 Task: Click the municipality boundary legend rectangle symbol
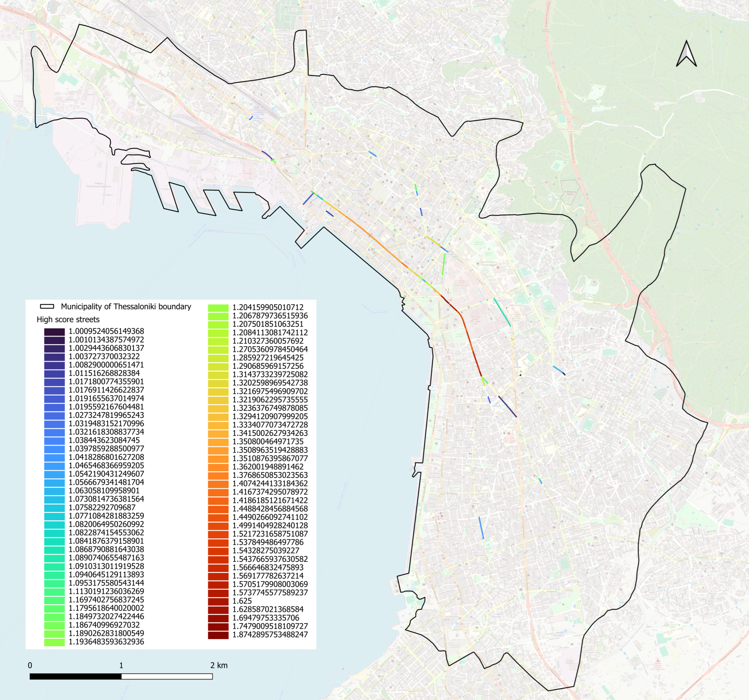coord(47,307)
